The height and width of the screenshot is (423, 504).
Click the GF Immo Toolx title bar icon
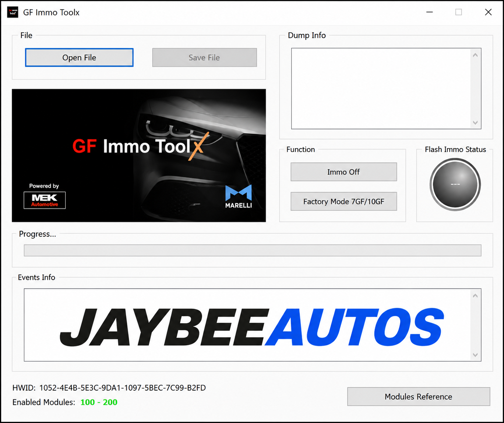tap(13, 12)
